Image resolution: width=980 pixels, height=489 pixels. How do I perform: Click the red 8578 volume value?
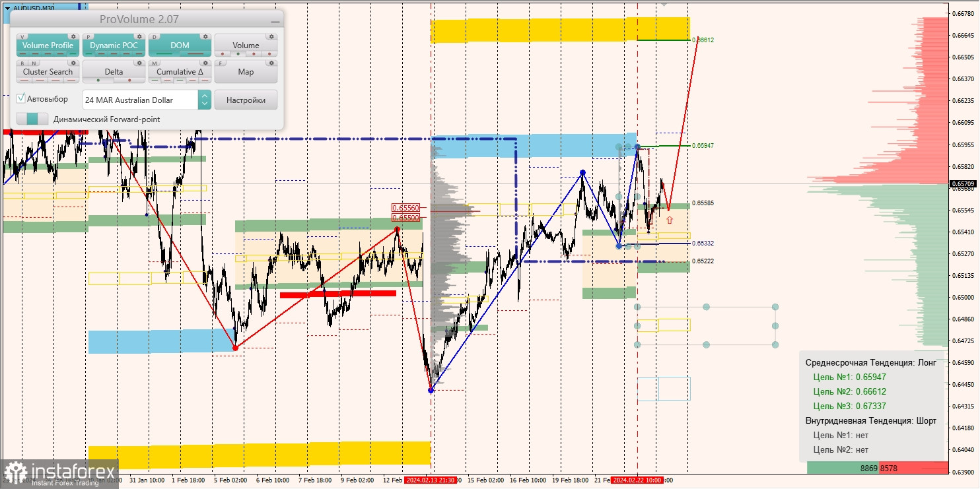[888, 468]
